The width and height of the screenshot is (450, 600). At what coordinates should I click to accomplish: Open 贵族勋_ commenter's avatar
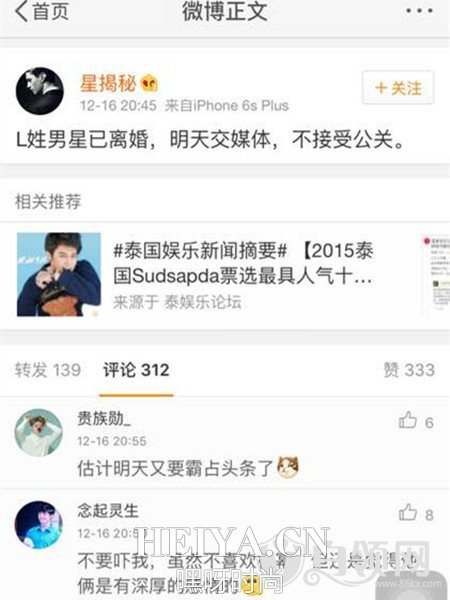39,432
